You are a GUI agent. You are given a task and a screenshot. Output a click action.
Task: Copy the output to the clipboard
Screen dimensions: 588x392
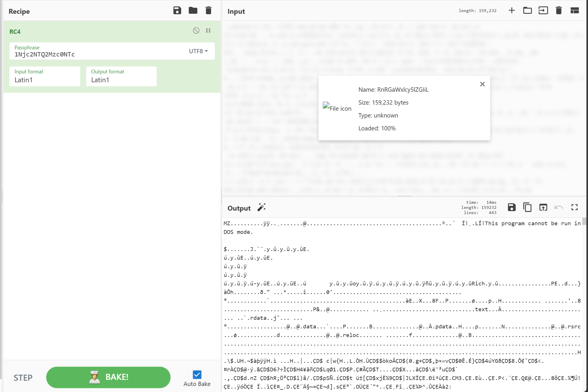point(527,207)
